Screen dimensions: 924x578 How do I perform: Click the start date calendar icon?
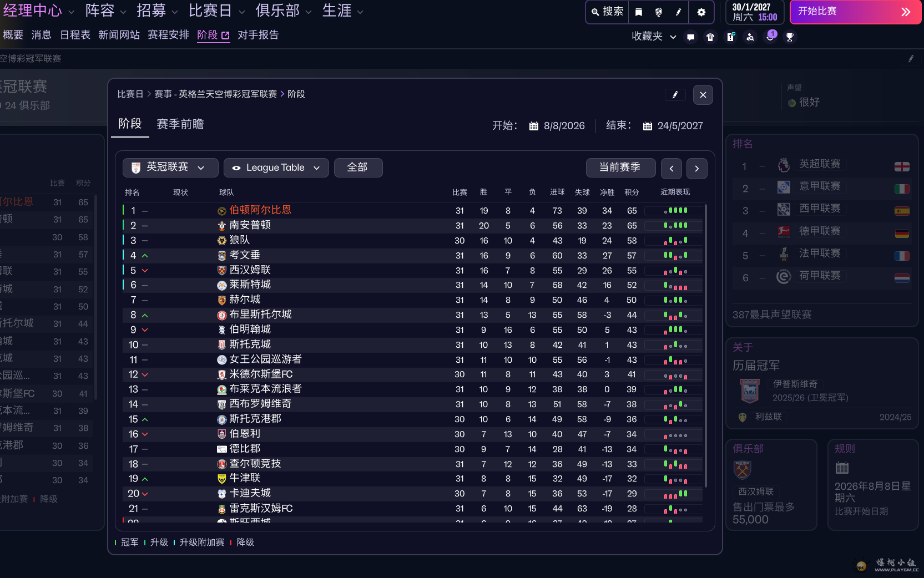pos(533,126)
